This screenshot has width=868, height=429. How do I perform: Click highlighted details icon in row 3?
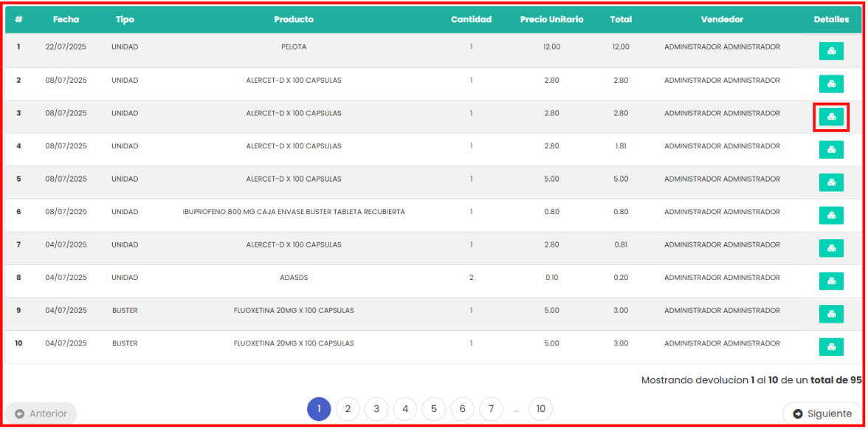point(831,117)
